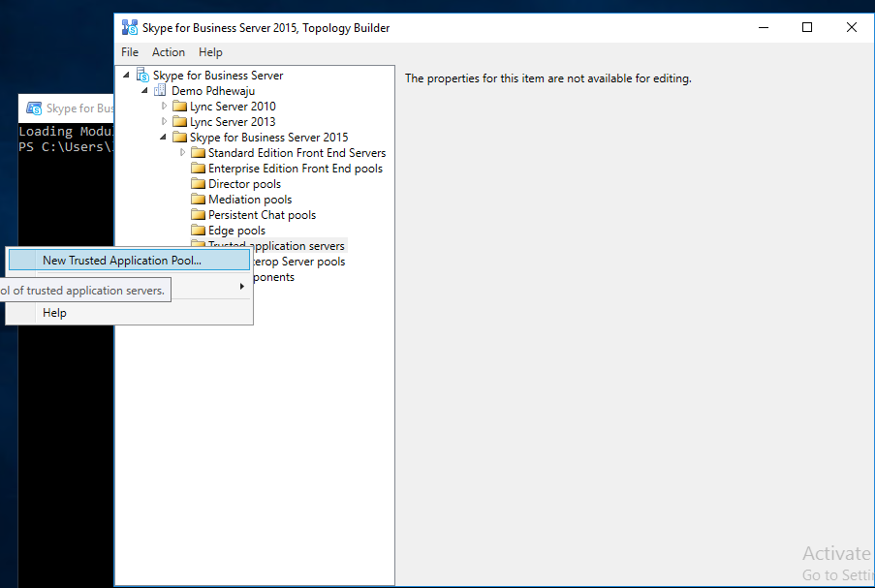The height and width of the screenshot is (588, 875).
Task: Click the Lync Server 2013 folder icon
Action: coord(179,122)
